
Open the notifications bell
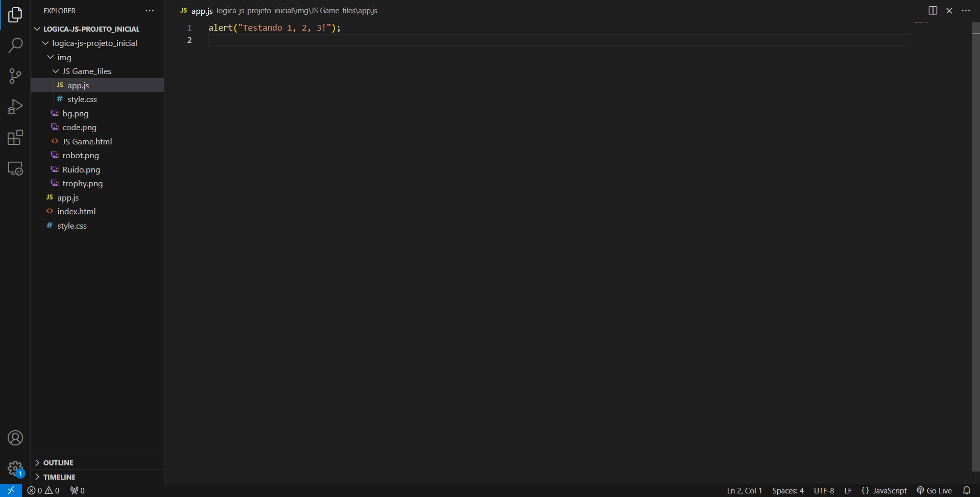click(x=966, y=490)
